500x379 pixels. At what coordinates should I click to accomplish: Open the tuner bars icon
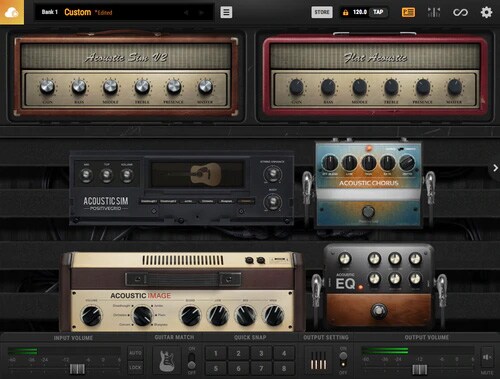coord(434,12)
